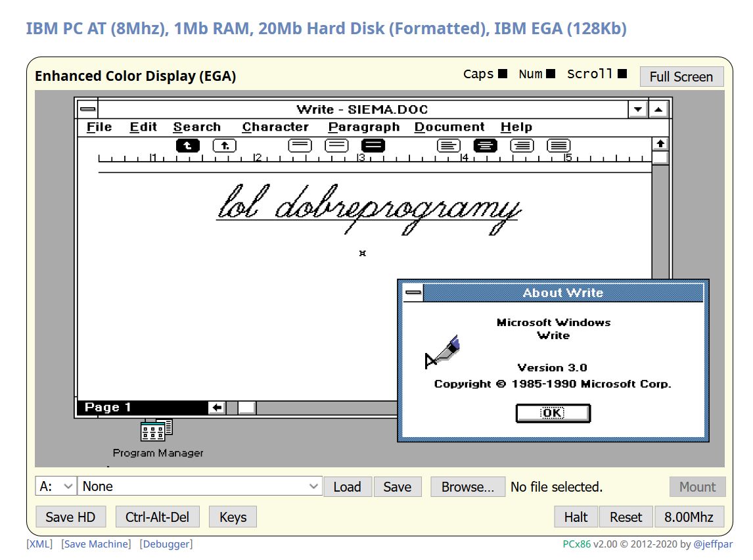Open the Paragraph menu
The width and height of the screenshot is (753, 560).
click(x=364, y=128)
